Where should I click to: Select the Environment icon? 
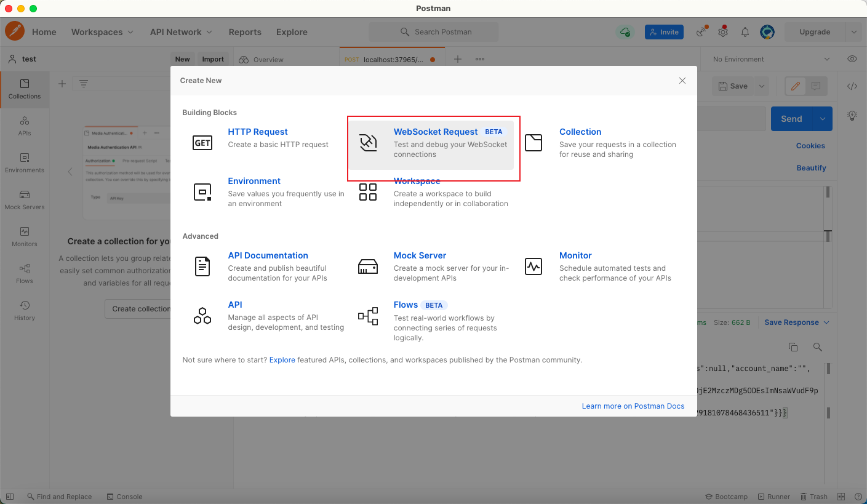pos(202,192)
